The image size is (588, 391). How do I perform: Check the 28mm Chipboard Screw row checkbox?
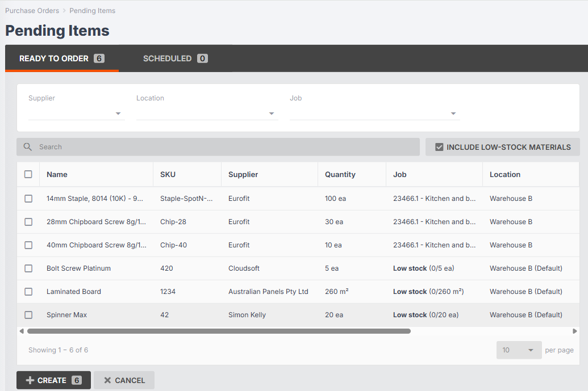pos(28,222)
